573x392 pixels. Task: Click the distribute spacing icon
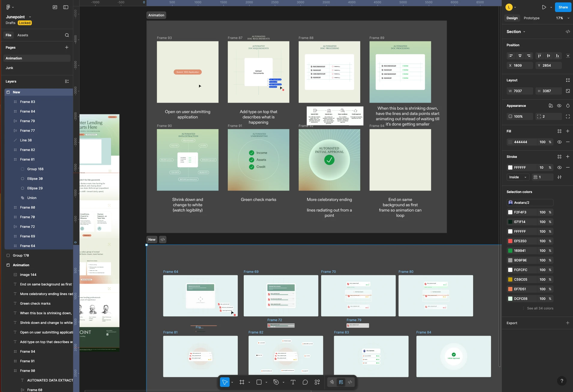[x=568, y=56]
